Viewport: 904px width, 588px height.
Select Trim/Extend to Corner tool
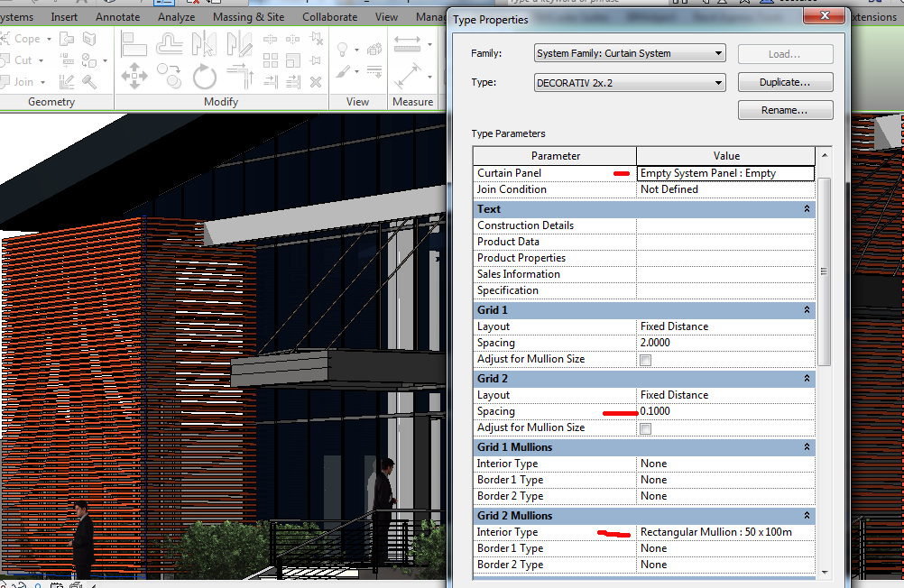tap(240, 76)
